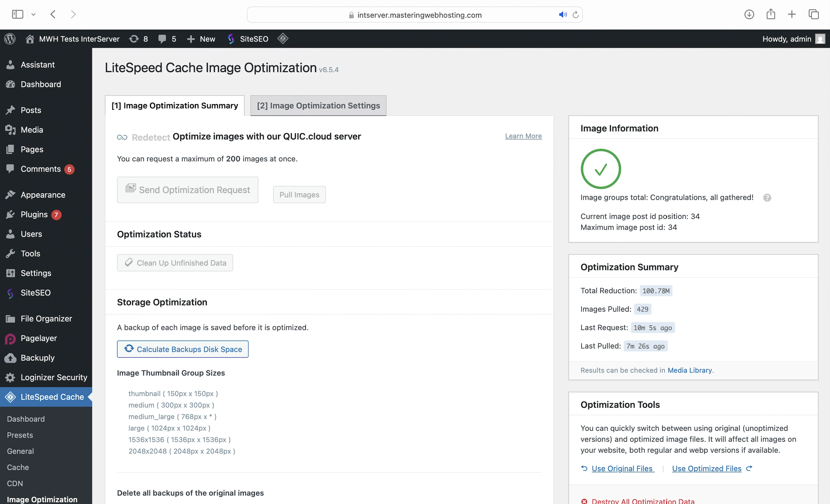Click the help question mark beside image groups
Viewport: 830px width, 504px height.
(x=767, y=198)
